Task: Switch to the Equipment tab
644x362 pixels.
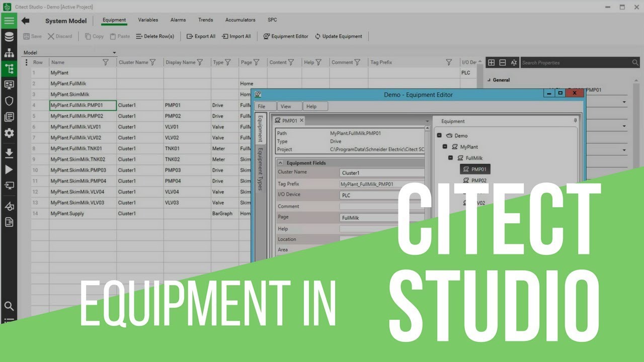Action: 114,20
